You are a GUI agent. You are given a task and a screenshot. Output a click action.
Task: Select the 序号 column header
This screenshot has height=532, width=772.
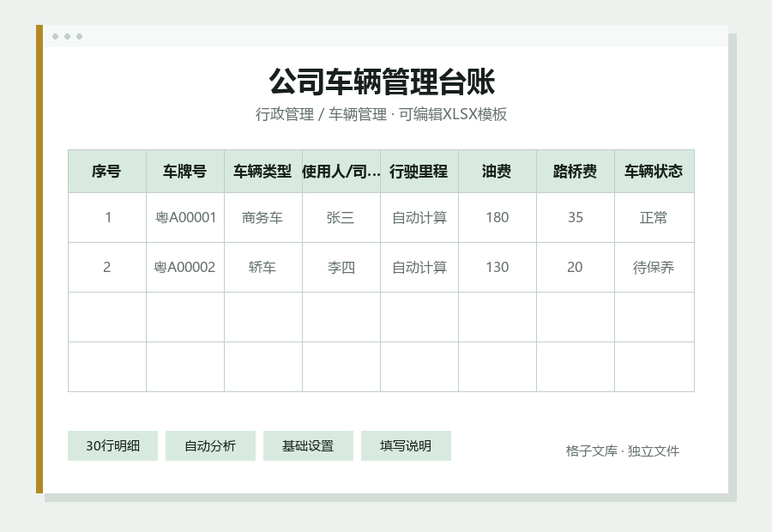pyautogui.click(x=107, y=171)
